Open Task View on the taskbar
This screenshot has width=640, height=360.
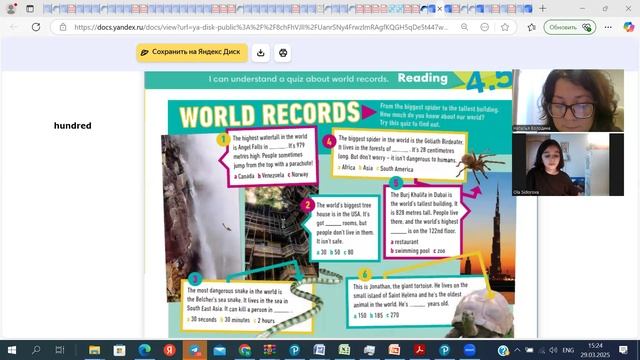tap(60, 350)
